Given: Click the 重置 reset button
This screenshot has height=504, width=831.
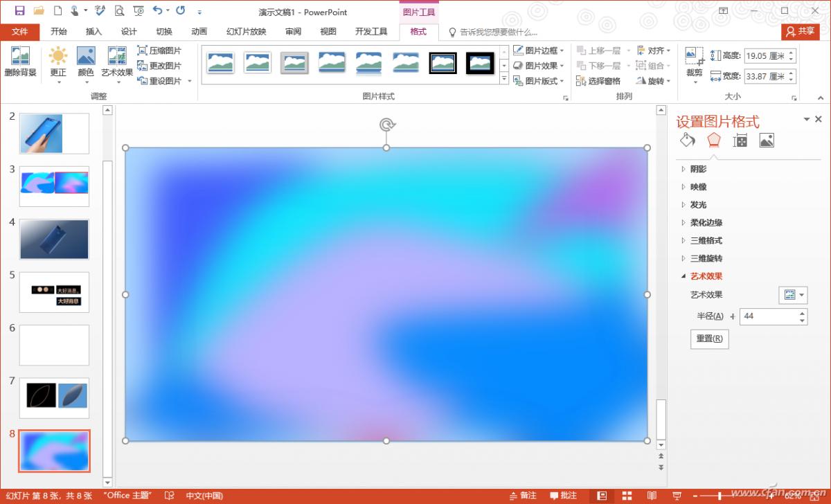Looking at the screenshot, I should pos(708,339).
